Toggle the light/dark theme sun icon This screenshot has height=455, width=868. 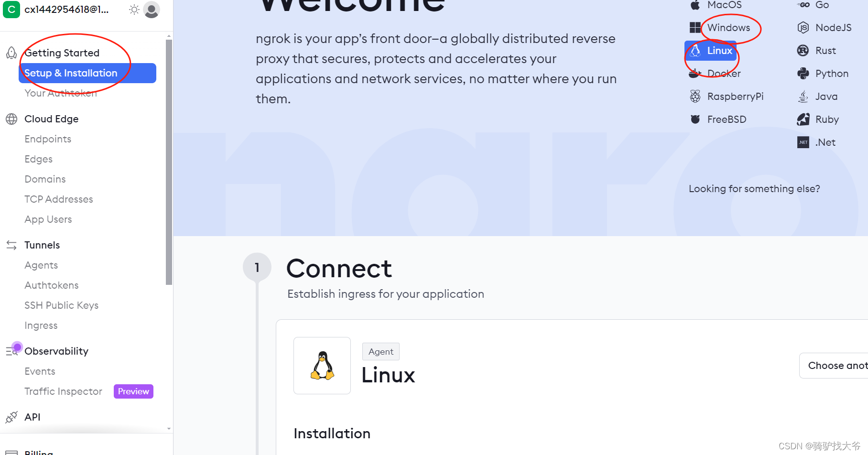[x=134, y=10]
